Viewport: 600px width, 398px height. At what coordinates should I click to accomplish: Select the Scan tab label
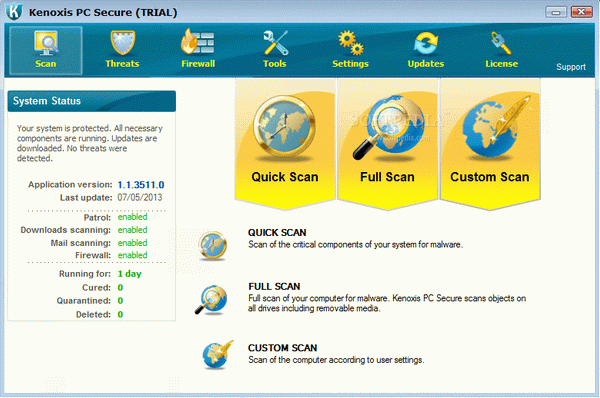click(46, 64)
